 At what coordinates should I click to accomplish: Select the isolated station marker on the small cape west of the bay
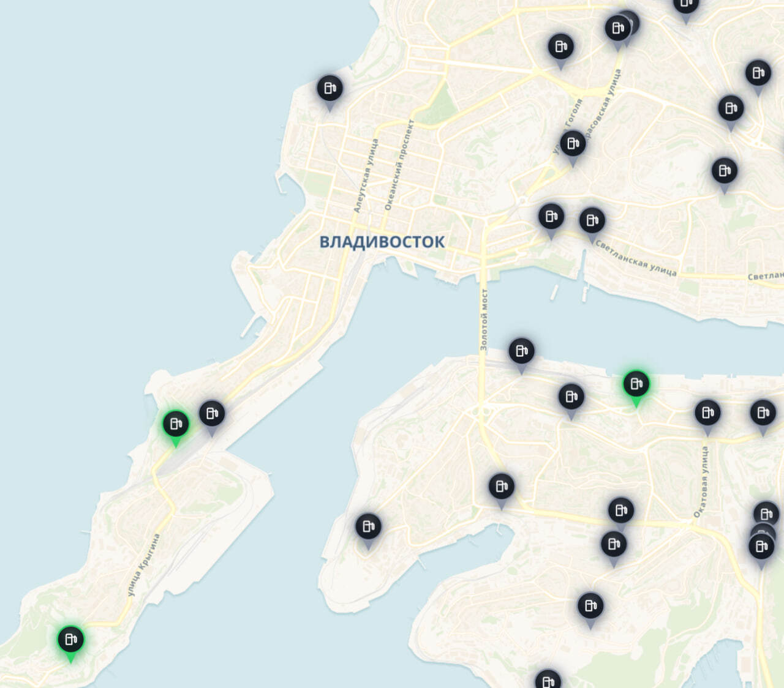[x=368, y=527]
